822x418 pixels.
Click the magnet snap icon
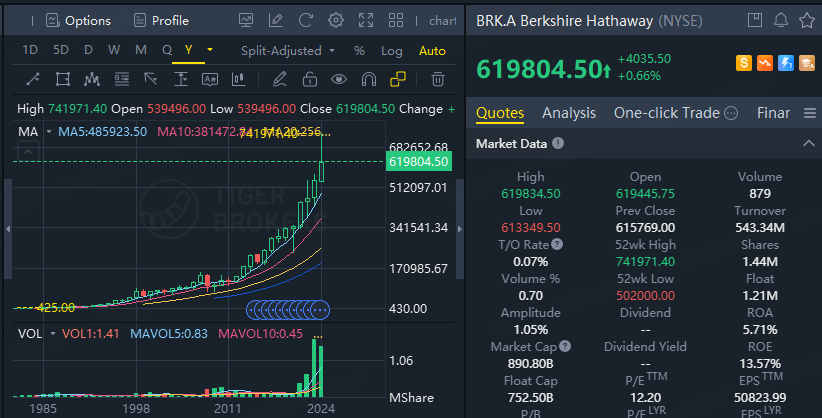pos(368,79)
